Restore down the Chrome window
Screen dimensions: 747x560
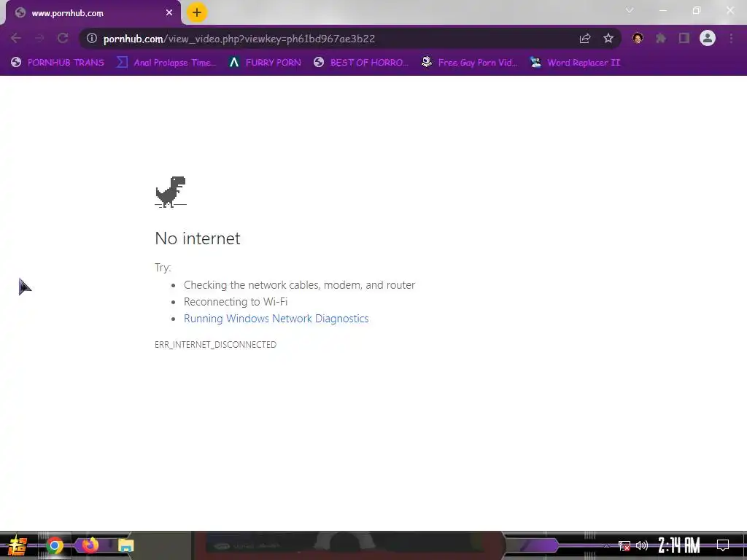pyautogui.click(x=697, y=10)
